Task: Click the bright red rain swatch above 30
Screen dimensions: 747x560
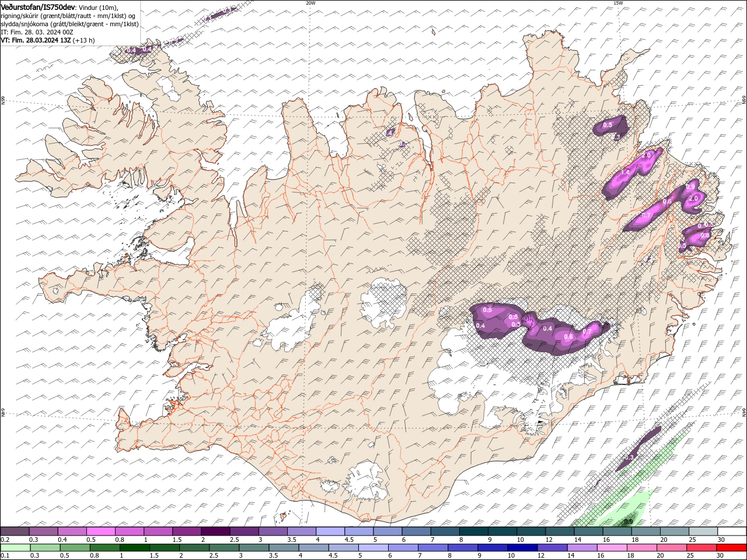Action: pos(731,548)
